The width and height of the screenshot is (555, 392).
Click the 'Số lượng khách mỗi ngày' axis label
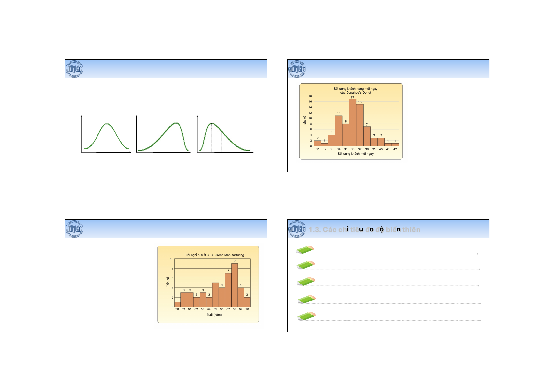pyautogui.click(x=355, y=154)
